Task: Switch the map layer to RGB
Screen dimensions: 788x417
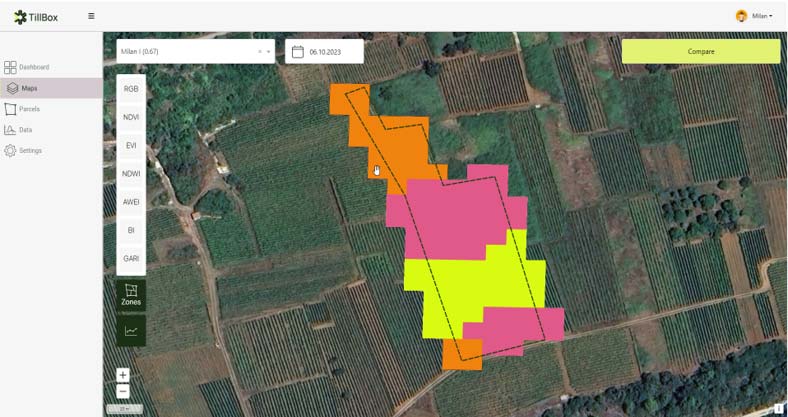Action: click(x=131, y=89)
